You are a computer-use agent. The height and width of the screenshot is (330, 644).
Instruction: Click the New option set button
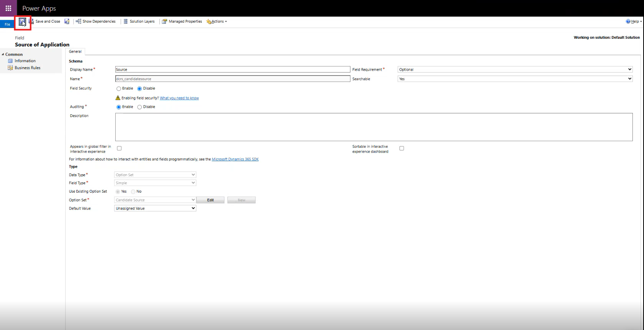(x=241, y=200)
